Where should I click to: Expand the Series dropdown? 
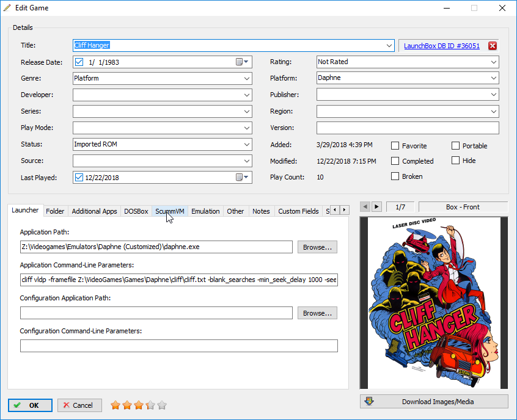(247, 111)
